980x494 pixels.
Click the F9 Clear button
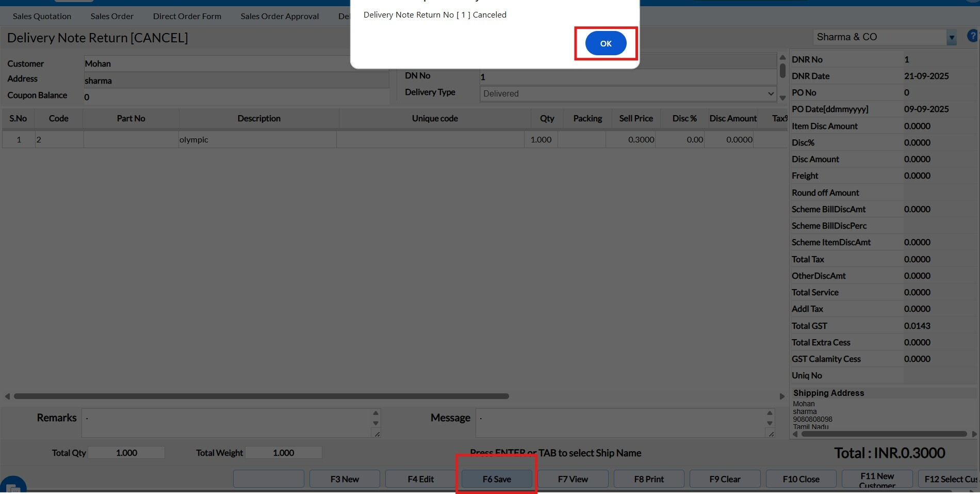pyautogui.click(x=725, y=479)
